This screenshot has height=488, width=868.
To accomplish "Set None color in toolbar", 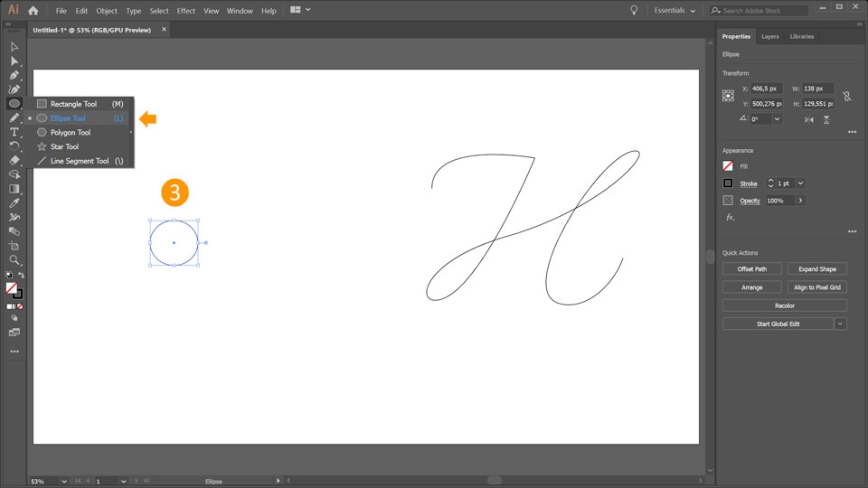I will pos(20,306).
